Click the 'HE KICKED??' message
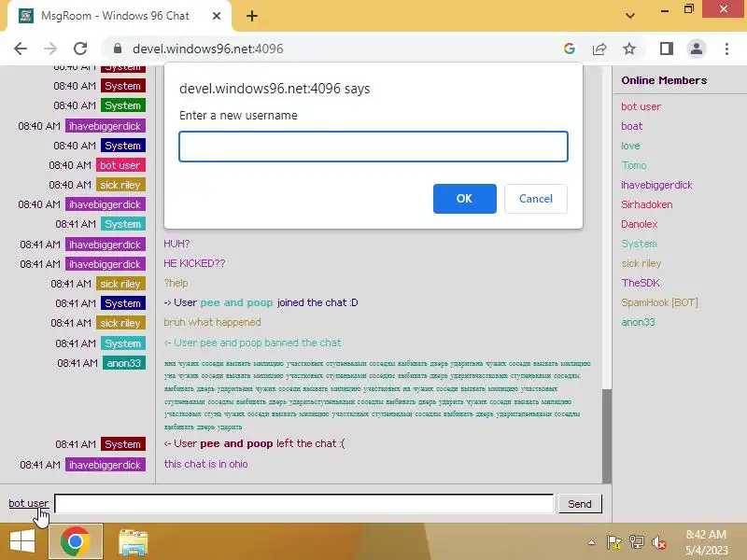This screenshot has width=747, height=560. [194, 263]
